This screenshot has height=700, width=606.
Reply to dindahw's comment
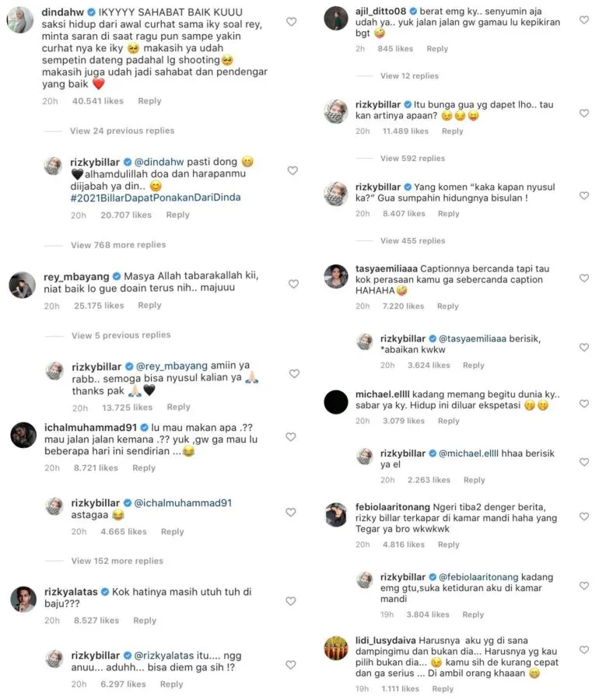click(149, 101)
